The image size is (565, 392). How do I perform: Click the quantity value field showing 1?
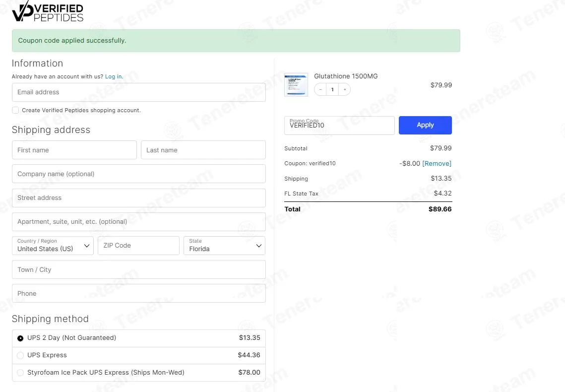(x=332, y=89)
